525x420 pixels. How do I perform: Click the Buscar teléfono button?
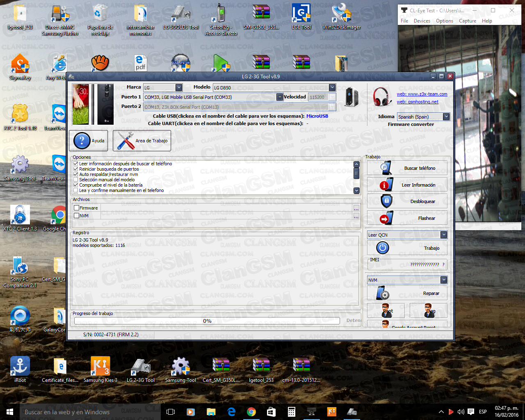click(x=407, y=168)
